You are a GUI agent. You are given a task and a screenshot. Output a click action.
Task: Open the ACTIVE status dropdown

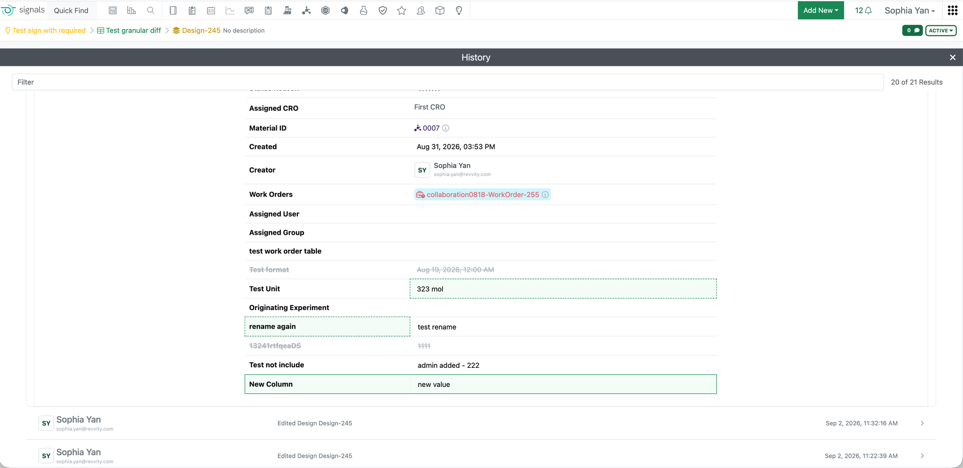pos(941,30)
